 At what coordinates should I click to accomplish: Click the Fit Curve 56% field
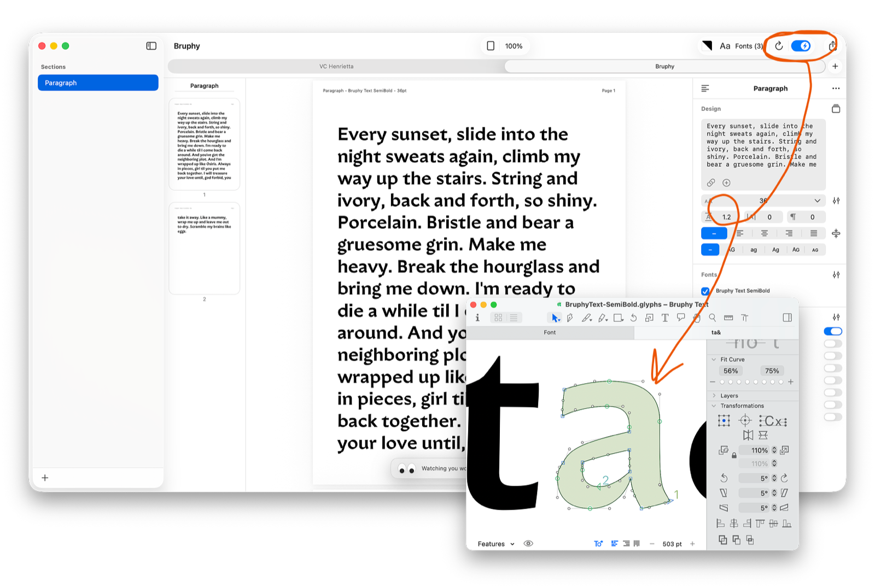click(731, 371)
